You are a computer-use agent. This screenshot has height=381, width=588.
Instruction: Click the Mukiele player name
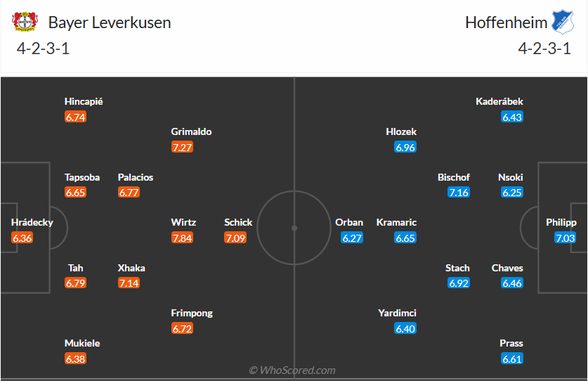[82, 343]
